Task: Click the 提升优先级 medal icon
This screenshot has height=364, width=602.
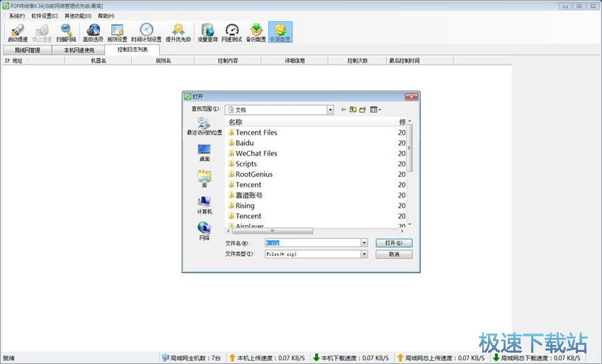Action: pos(178,33)
